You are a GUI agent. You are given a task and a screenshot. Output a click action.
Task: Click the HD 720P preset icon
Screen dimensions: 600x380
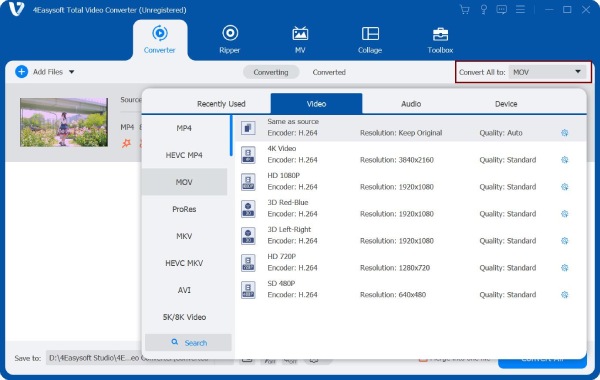[248, 263]
